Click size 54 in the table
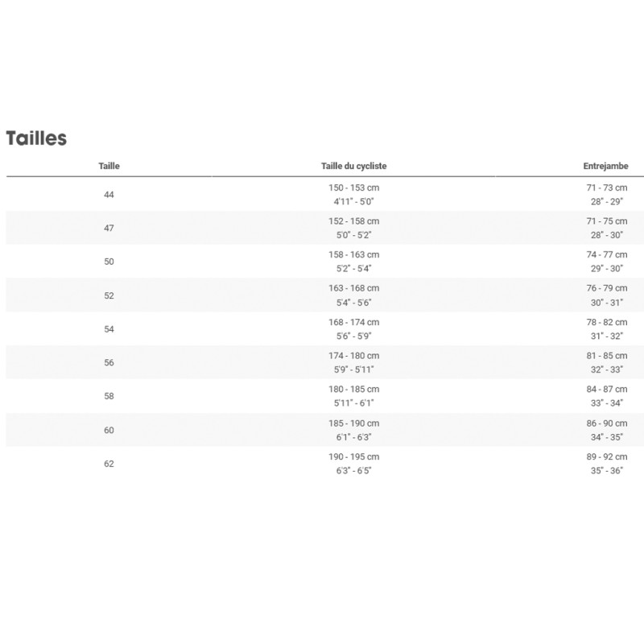Image resolution: width=644 pixels, height=644 pixels. [x=109, y=329]
